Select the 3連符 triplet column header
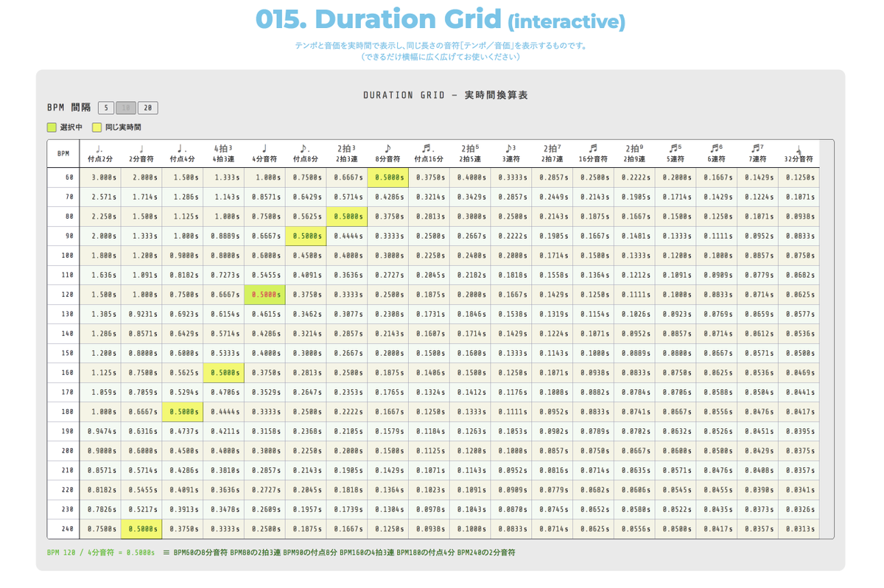 point(511,153)
